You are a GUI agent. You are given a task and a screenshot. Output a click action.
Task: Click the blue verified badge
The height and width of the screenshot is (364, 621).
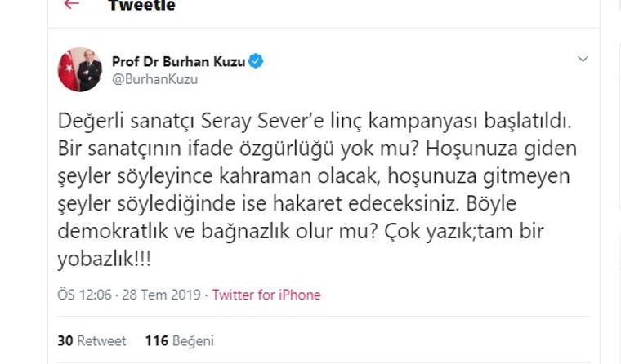pyautogui.click(x=256, y=61)
